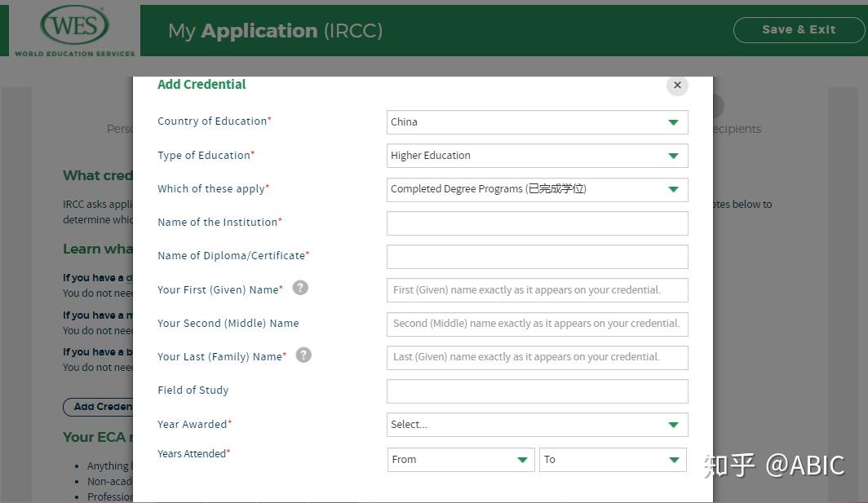Open the Which of these apply dropdown
The height and width of the screenshot is (503, 868).
click(x=537, y=189)
